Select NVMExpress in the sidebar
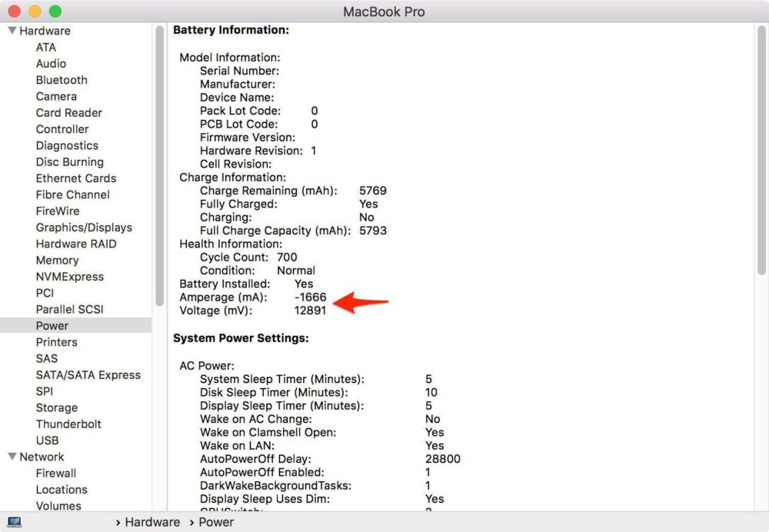 click(x=69, y=277)
